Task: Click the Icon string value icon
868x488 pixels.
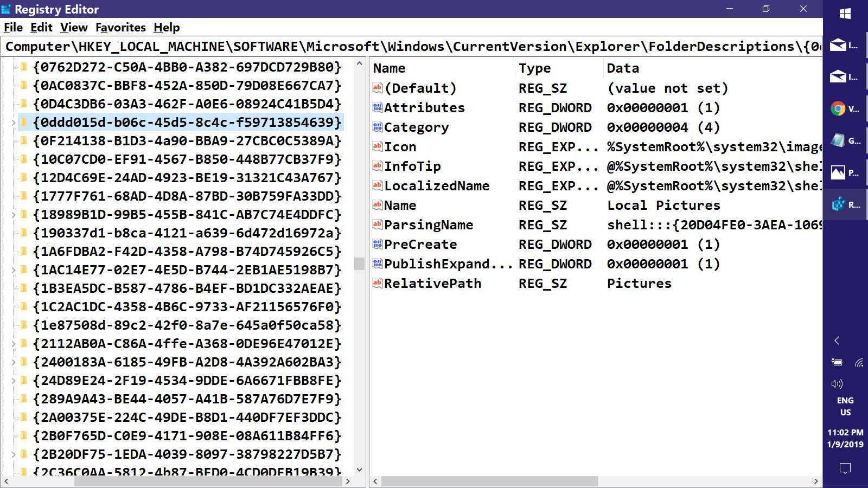Action: tap(378, 146)
